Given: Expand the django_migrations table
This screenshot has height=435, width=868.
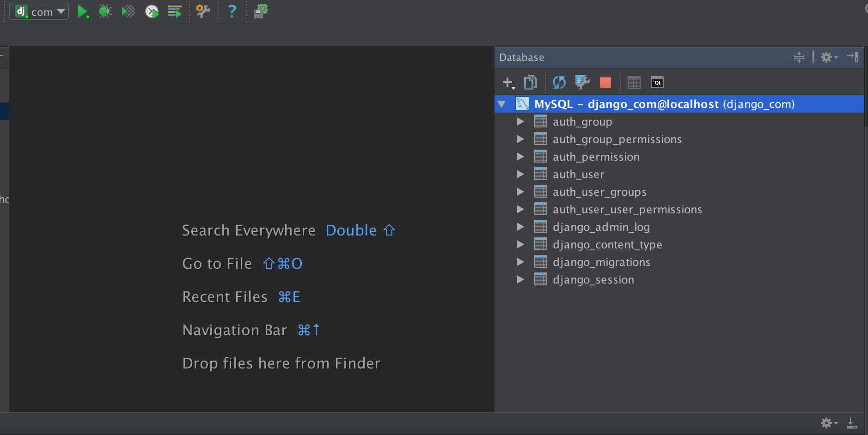Looking at the screenshot, I should [520, 262].
